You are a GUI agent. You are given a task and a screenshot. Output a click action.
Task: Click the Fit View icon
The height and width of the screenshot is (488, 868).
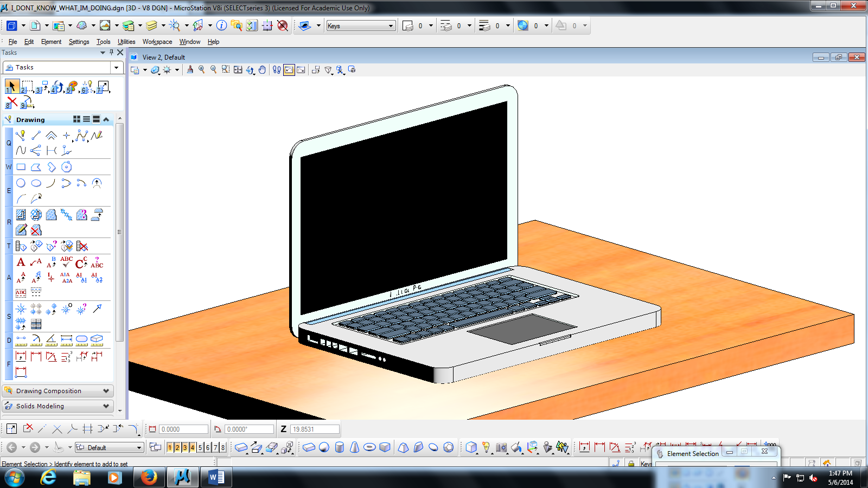click(x=238, y=70)
